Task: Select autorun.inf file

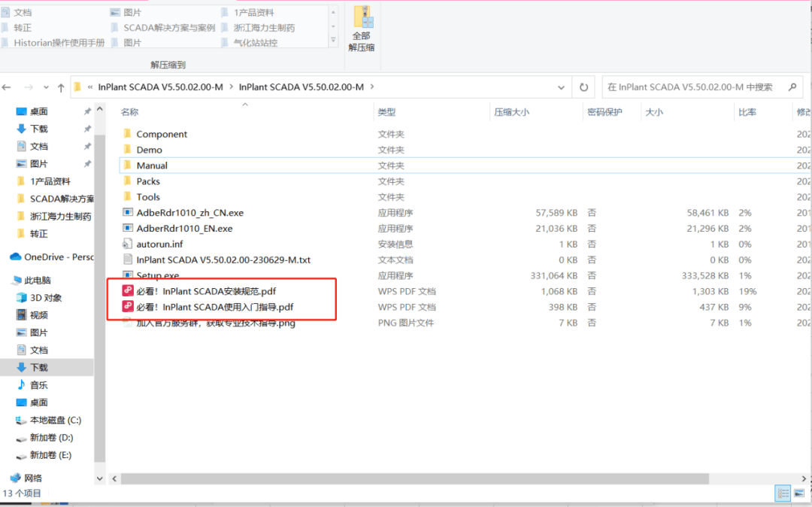Action: click(159, 244)
